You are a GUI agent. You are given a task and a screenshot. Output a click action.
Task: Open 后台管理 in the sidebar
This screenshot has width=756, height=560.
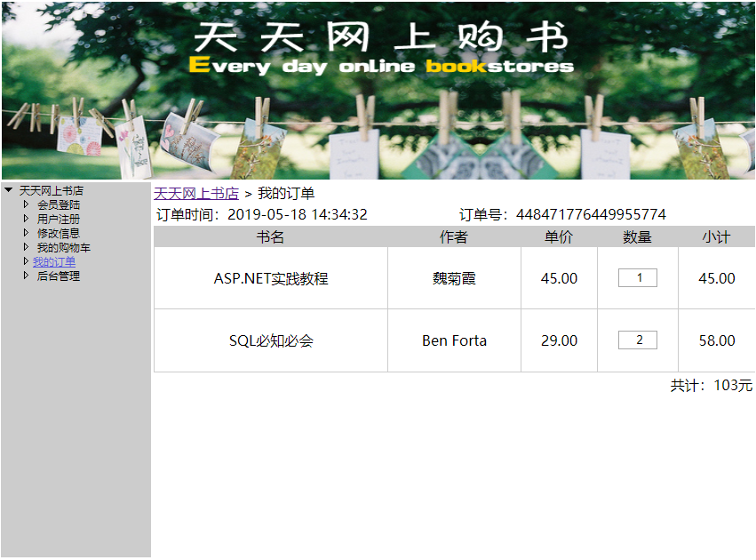pos(58,276)
